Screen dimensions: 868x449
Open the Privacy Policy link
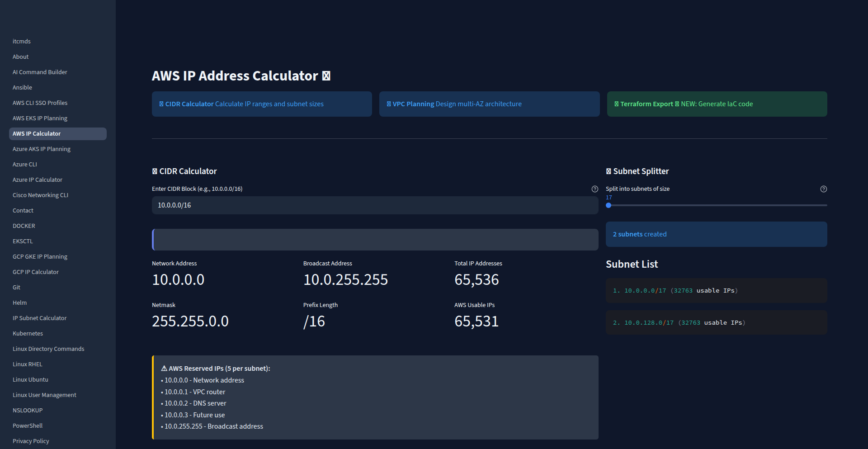[31, 441]
